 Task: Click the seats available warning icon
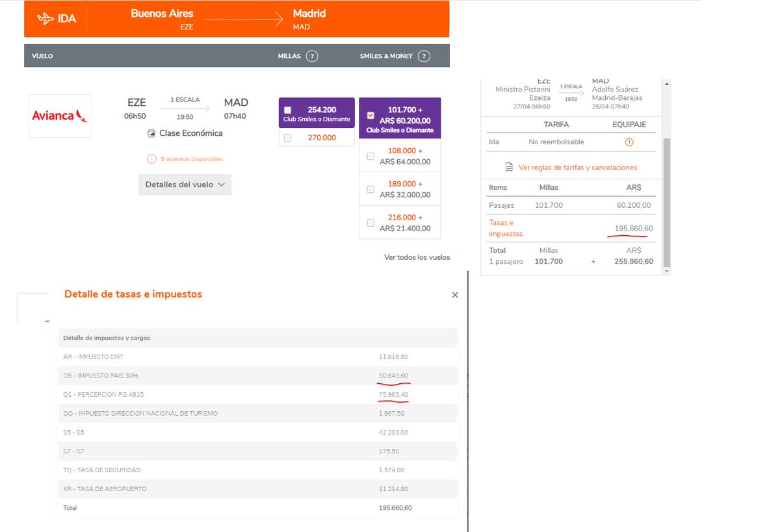[x=151, y=158]
